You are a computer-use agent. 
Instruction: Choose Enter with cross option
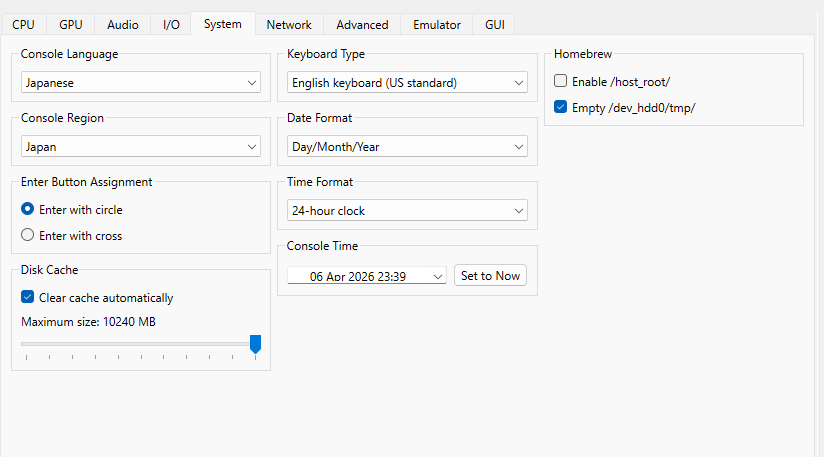[x=28, y=236]
